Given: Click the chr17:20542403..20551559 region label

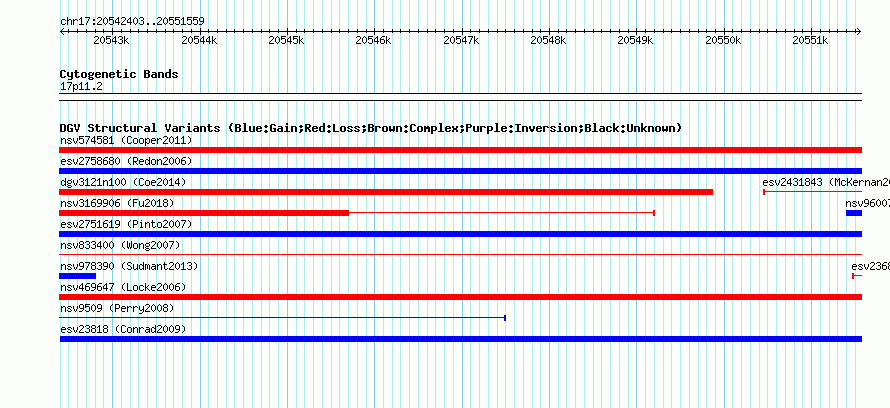Looking at the screenshot, I should 132,22.
